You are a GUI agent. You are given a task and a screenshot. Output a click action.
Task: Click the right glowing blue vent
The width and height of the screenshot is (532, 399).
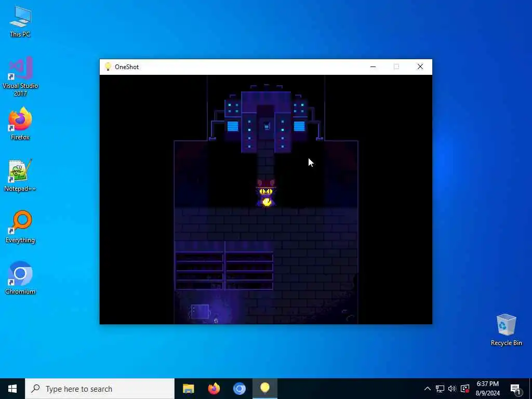tap(299, 126)
